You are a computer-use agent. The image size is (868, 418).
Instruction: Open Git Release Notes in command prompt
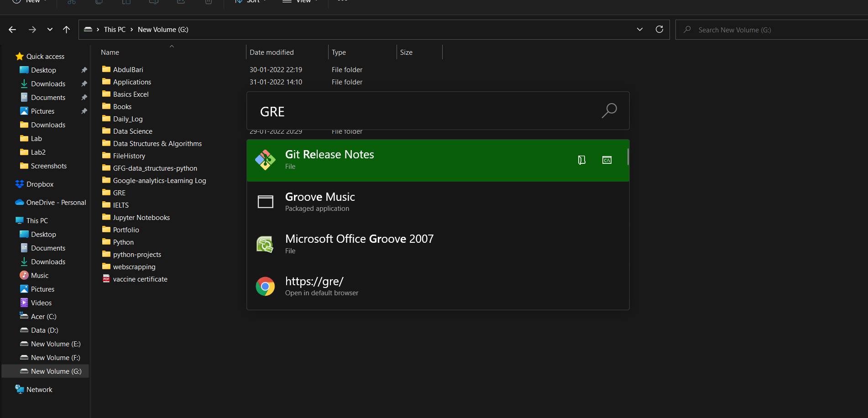tap(607, 160)
